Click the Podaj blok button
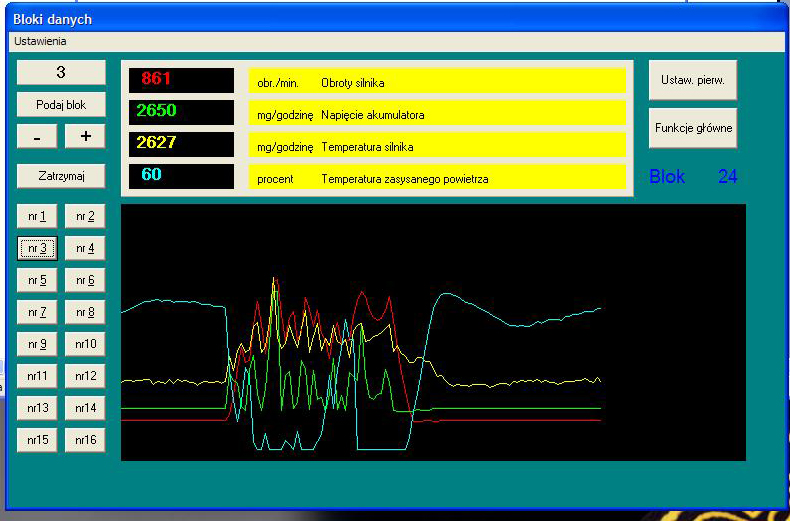The image size is (790, 521). (x=61, y=104)
